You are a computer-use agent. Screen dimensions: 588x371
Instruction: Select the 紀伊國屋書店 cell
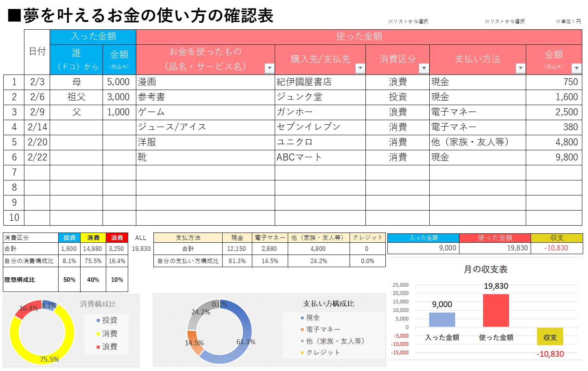pos(320,82)
